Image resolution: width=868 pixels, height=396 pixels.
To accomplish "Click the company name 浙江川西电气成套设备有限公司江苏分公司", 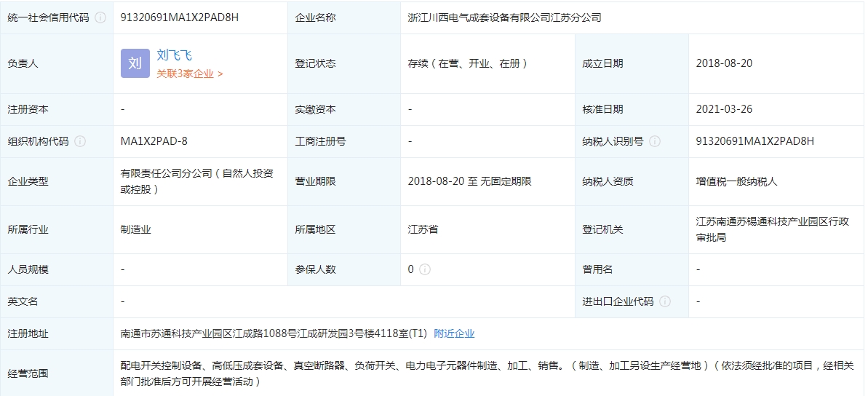I will pos(504,17).
